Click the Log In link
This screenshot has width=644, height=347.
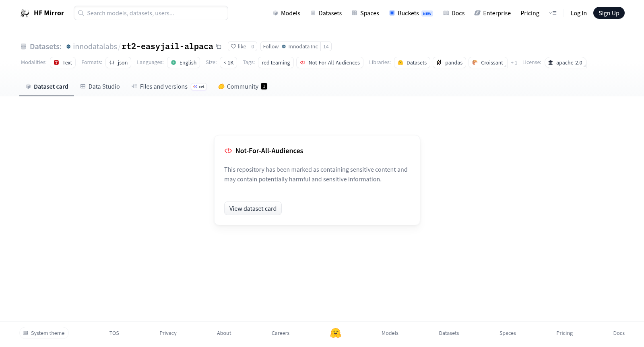[x=578, y=13]
